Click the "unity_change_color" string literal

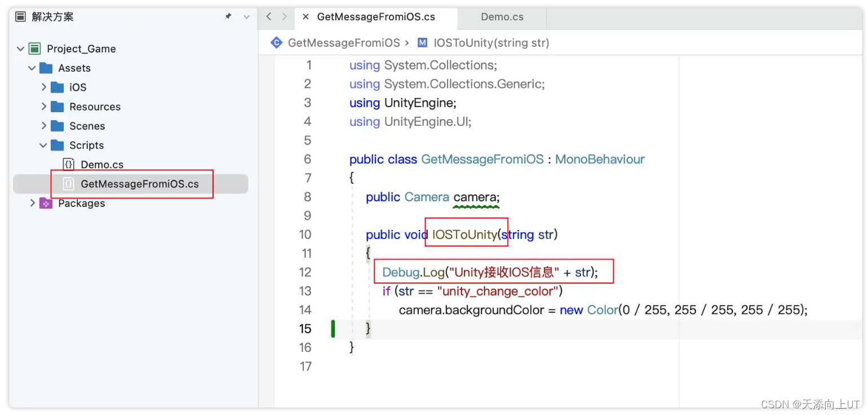(498, 292)
